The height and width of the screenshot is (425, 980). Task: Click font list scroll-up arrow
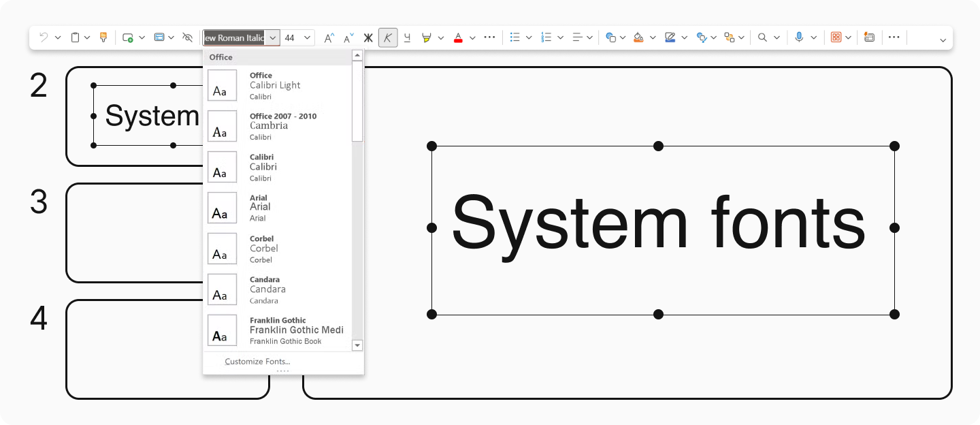[357, 55]
